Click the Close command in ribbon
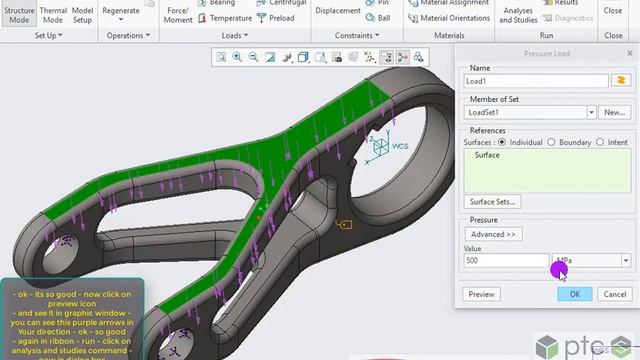The width and height of the screenshot is (640, 360). point(613,11)
